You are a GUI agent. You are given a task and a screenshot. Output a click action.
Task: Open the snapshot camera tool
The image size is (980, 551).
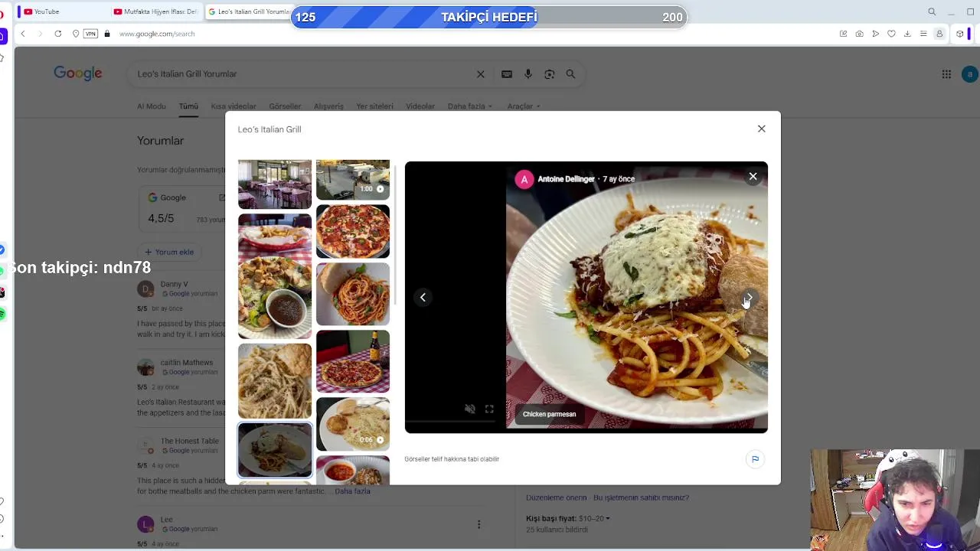tap(859, 34)
